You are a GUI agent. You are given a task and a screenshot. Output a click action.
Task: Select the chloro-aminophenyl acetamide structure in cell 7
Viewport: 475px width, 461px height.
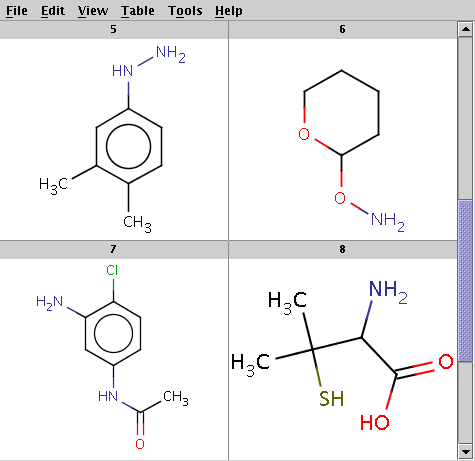(112, 357)
